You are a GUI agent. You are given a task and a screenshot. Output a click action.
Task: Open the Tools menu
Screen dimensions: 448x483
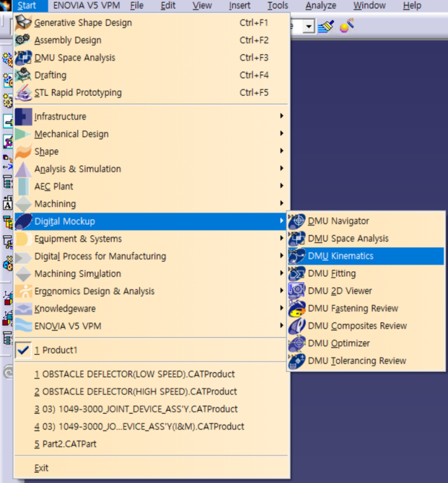277,5
